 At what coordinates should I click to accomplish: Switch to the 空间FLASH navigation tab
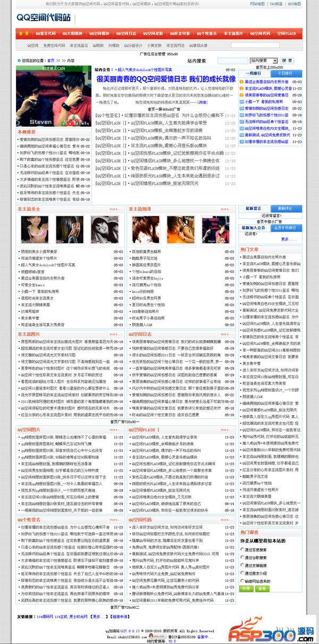click(287, 33)
